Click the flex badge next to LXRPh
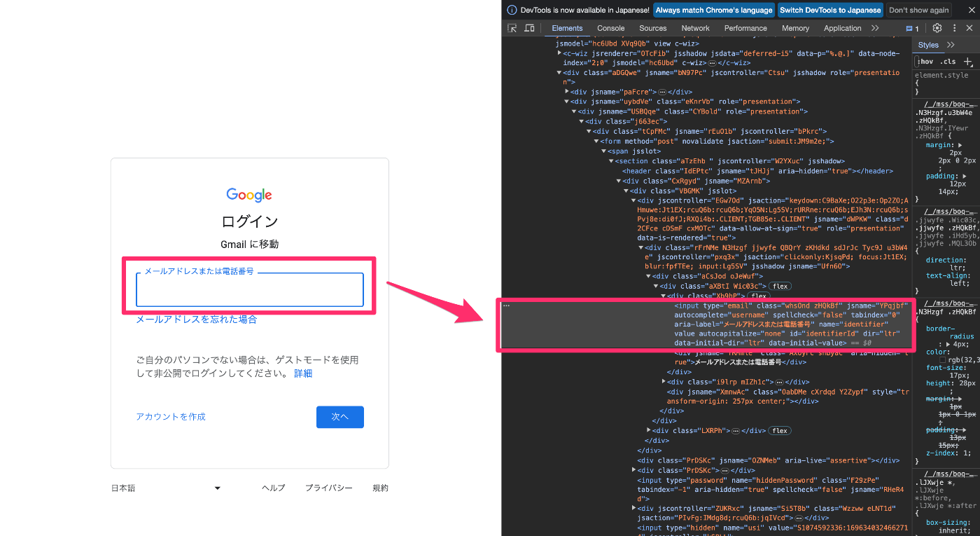Screen dimensions: 980x536 (x=780, y=431)
